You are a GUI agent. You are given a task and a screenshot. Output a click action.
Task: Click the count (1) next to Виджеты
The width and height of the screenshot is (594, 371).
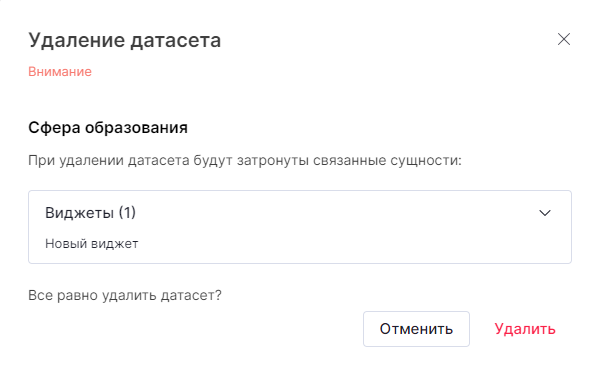tap(127, 213)
